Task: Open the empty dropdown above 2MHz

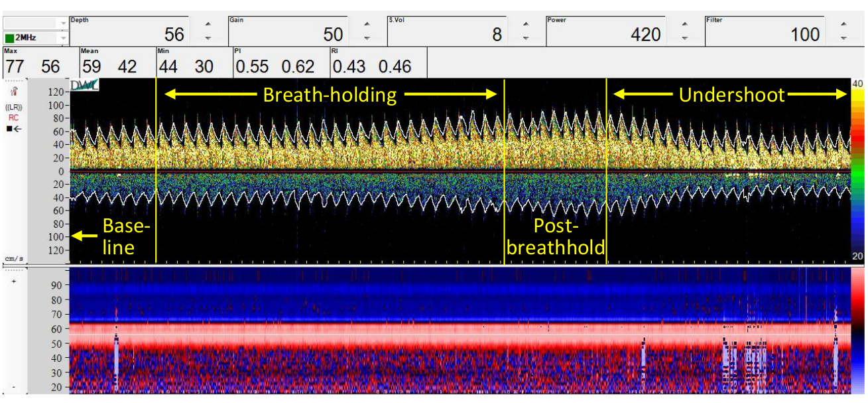Action: (x=34, y=23)
